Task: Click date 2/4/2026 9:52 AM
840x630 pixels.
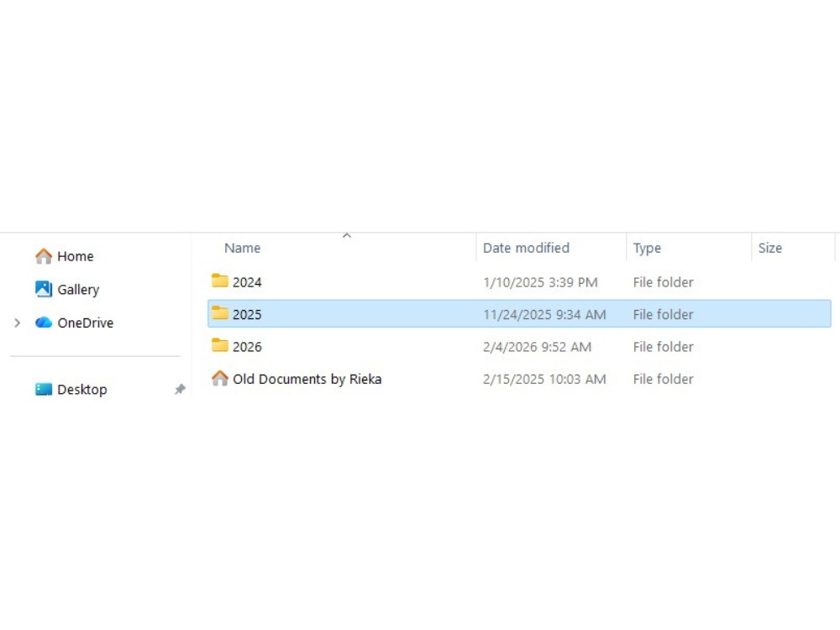Action: click(x=538, y=347)
